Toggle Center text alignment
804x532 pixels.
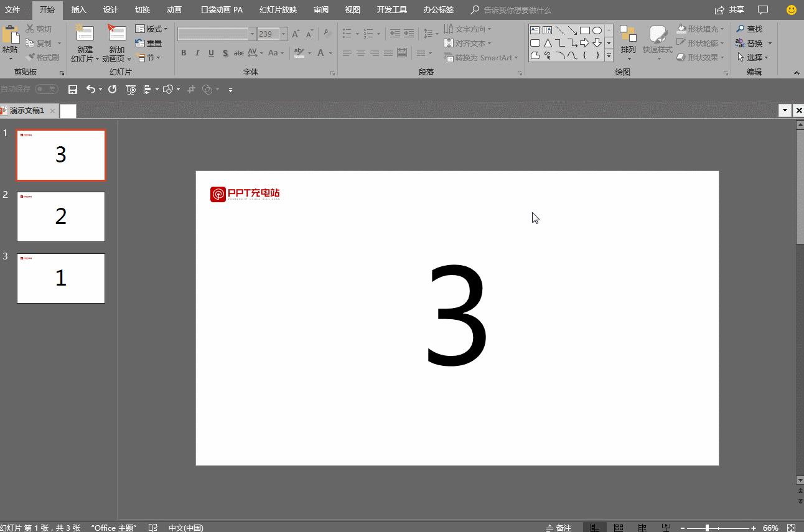pyautogui.click(x=361, y=53)
